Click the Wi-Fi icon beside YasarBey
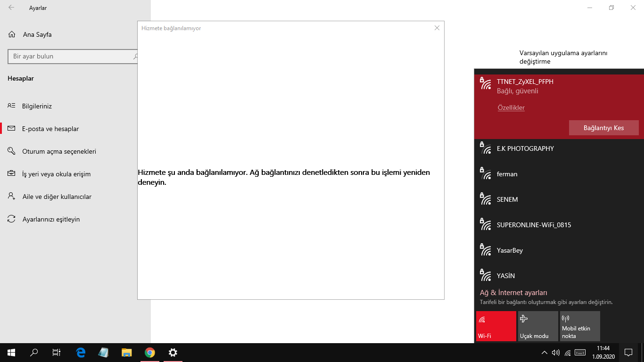The image size is (644, 362). [x=485, y=250]
